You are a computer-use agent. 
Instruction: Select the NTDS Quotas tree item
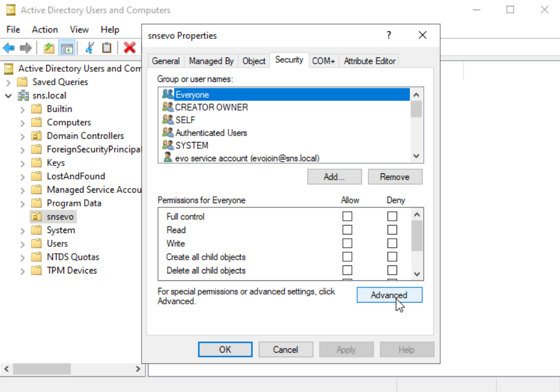[x=73, y=257]
